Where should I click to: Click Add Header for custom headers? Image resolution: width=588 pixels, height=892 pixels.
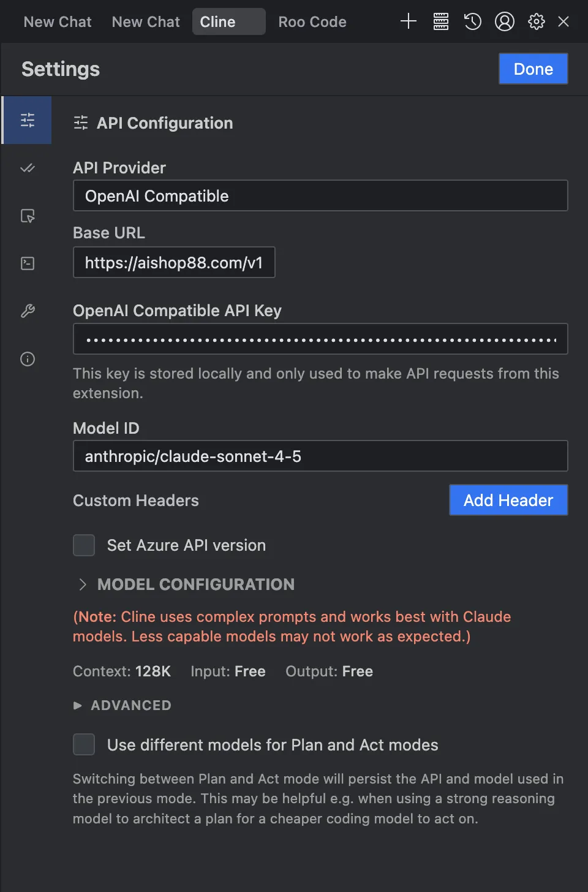point(508,500)
